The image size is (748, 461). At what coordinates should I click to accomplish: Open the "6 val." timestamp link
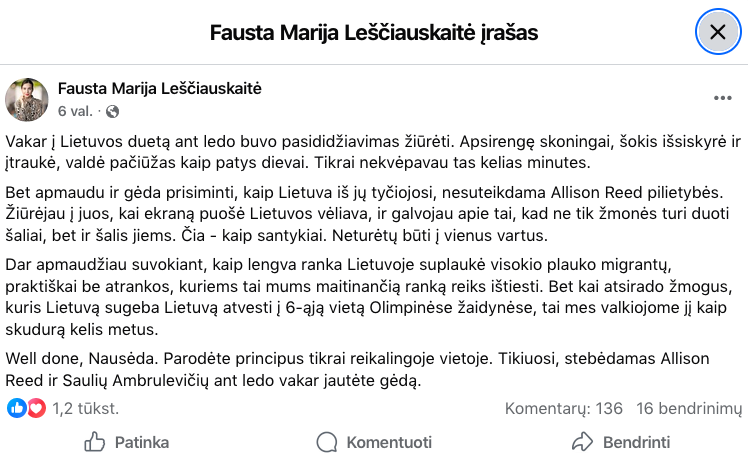pyautogui.click(x=77, y=111)
